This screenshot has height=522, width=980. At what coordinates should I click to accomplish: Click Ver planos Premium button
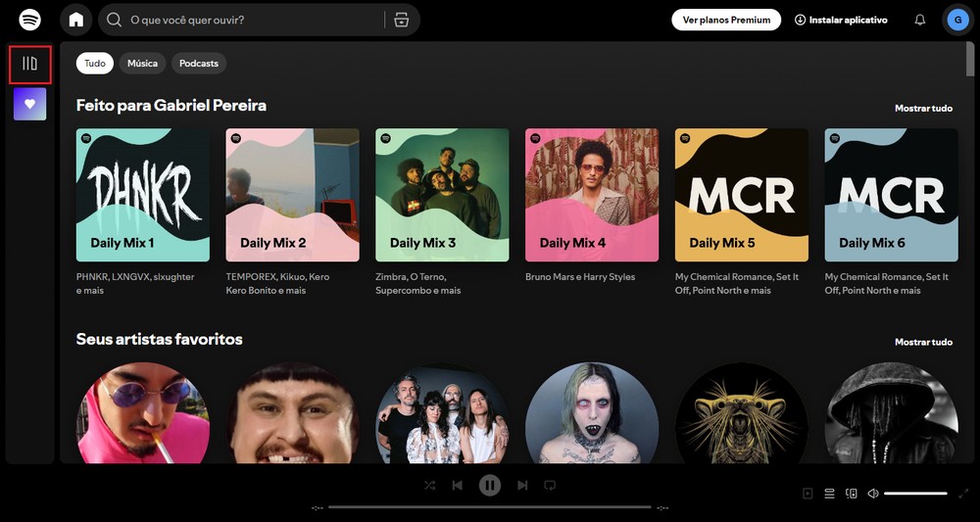tap(726, 20)
